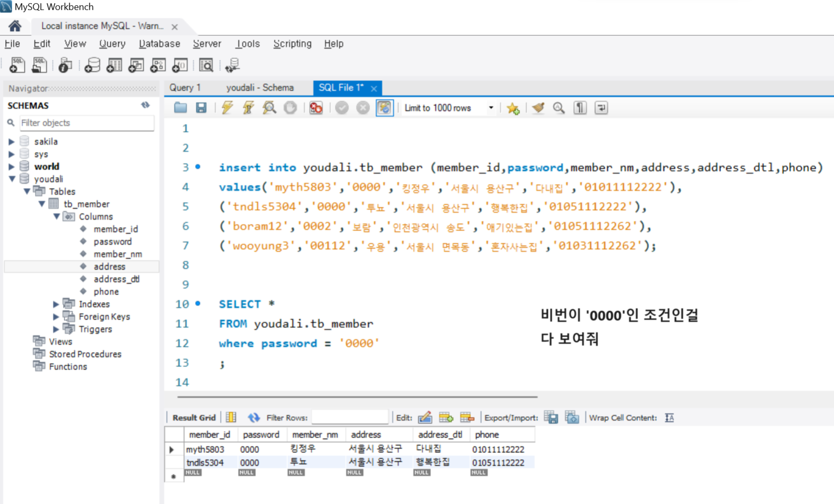Collapse the Columns node
The image size is (834, 504).
pos(56,217)
